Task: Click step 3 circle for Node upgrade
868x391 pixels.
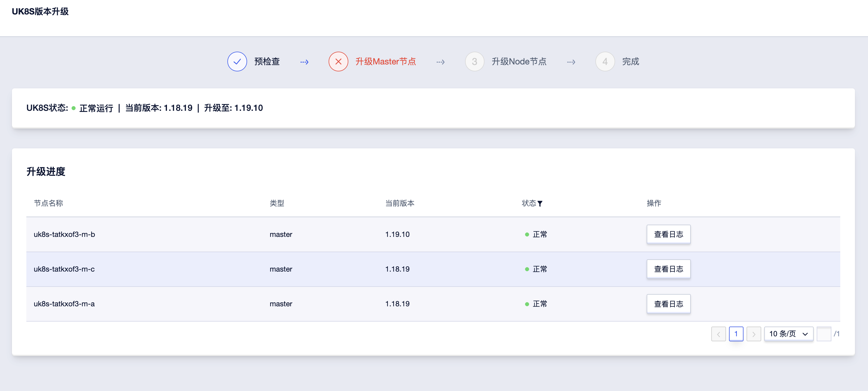Action: click(x=474, y=61)
